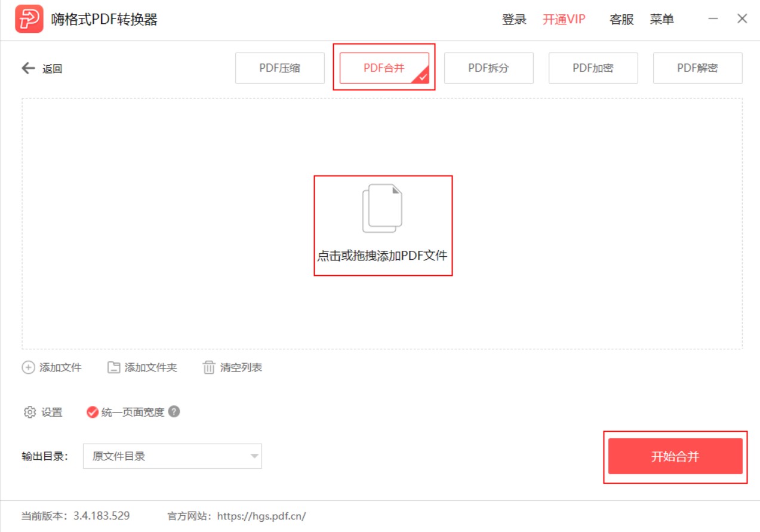
Task: Open settings via the gear icon
Action: click(30, 412)
